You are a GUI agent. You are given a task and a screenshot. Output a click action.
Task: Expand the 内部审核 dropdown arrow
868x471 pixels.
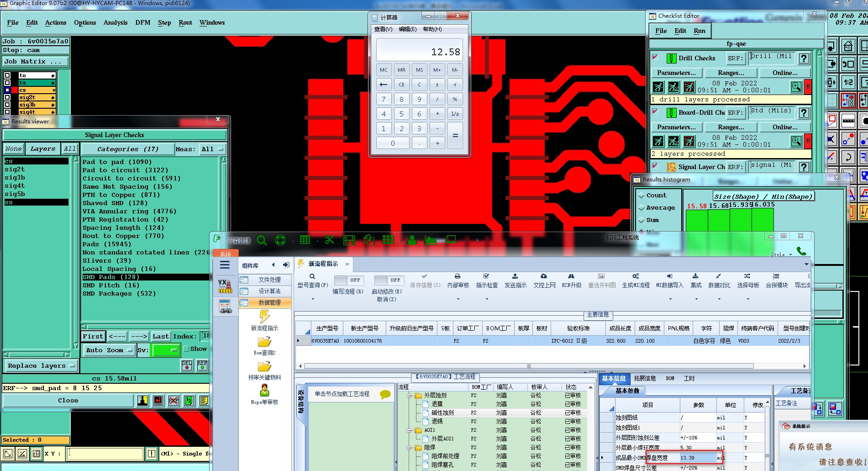(458, 299)
